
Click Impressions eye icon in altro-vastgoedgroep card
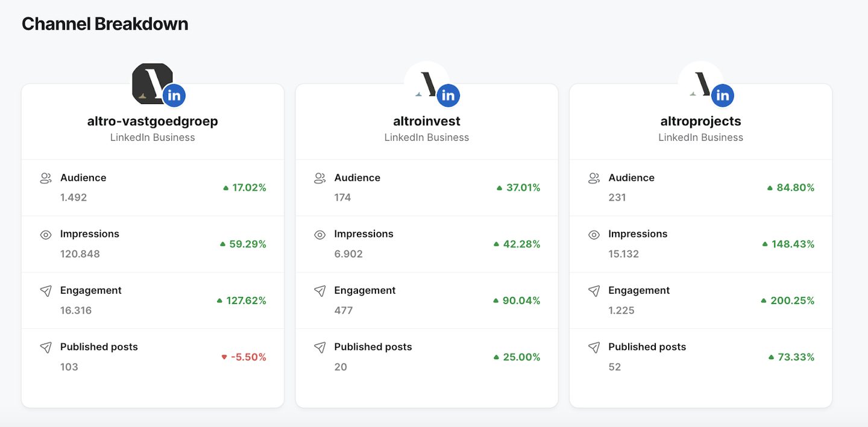coord(46,235)
